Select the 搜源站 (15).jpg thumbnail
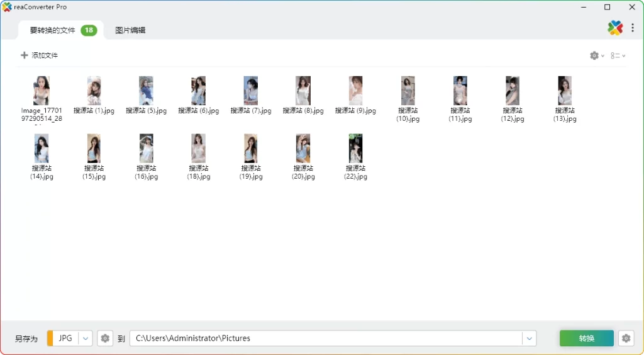644x355 pixels. coord(94,149)
